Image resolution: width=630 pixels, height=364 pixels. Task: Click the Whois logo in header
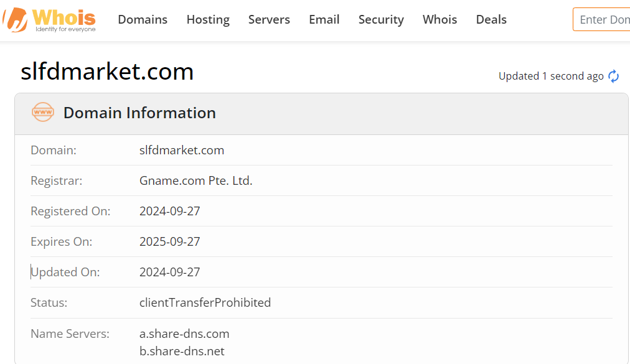[49, 20]
